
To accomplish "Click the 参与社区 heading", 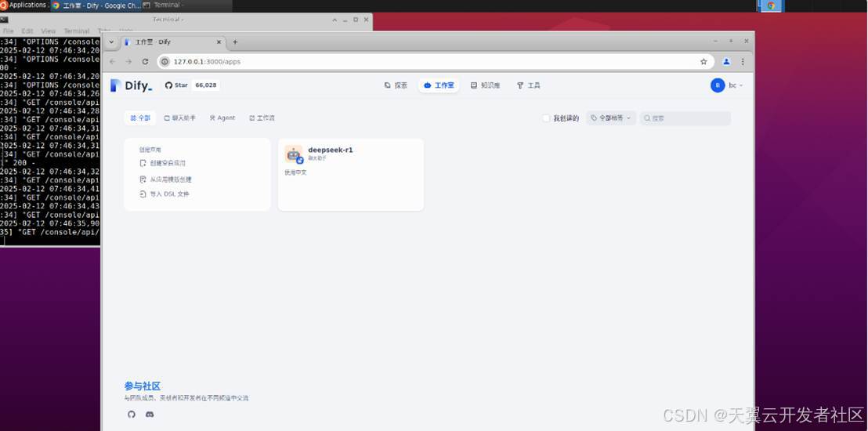I will [x=143, y=386].
